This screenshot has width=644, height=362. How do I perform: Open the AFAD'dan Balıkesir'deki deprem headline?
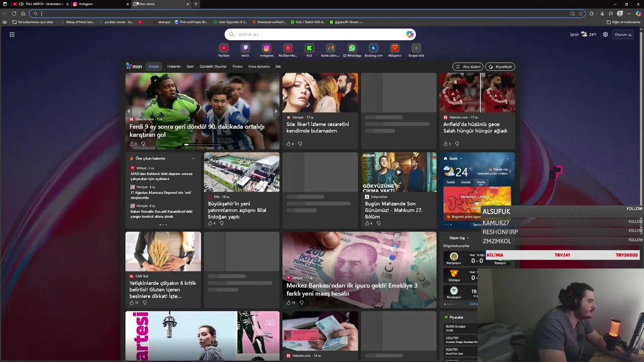click(x=161, y=176)
